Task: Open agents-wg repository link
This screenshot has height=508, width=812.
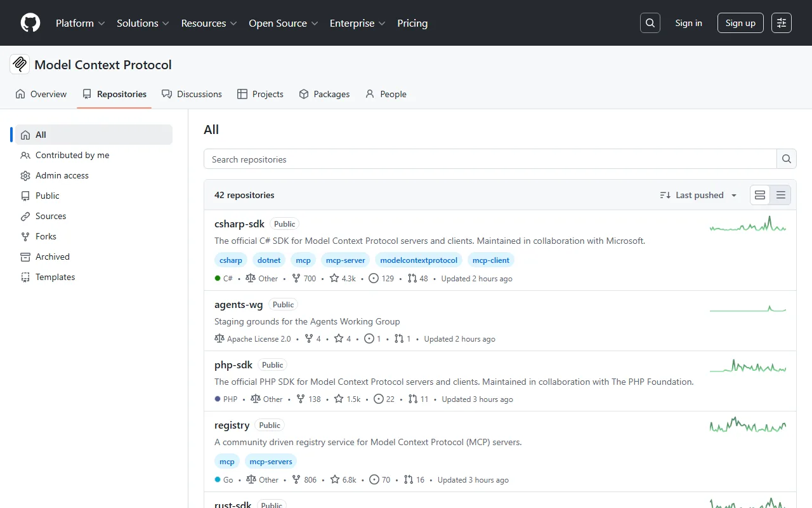Action: tap(239, 304)
